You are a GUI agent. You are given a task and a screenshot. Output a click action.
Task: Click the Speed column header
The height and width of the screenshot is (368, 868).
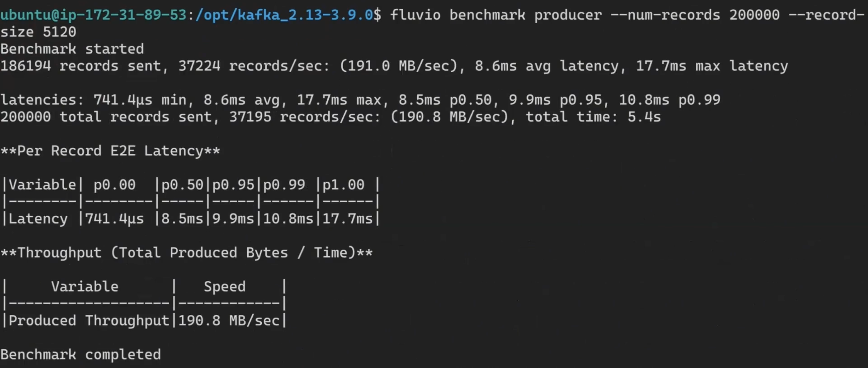(x=225, y=287)
